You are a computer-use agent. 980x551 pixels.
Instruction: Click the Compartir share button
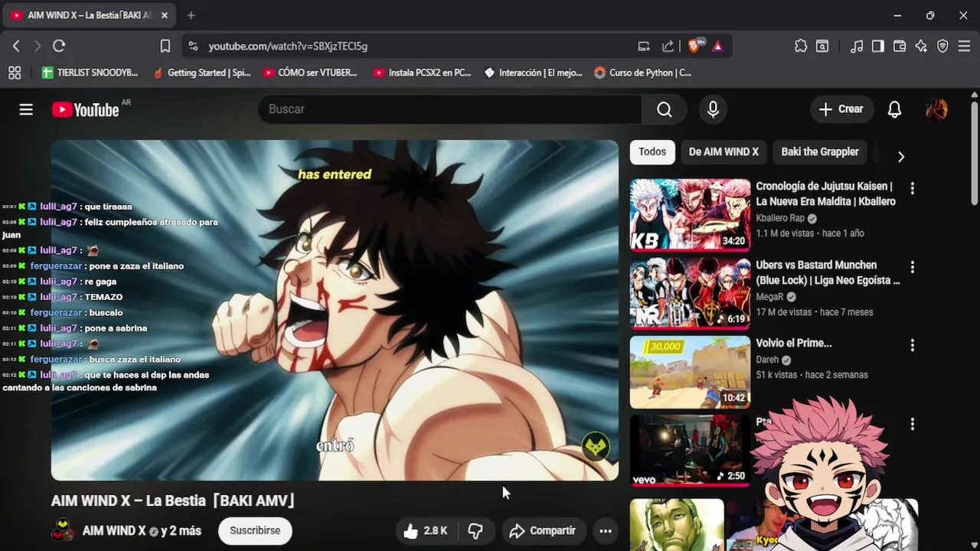pos(543,530)
